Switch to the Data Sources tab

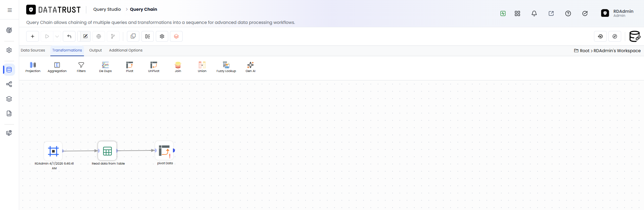click(33, 50)
